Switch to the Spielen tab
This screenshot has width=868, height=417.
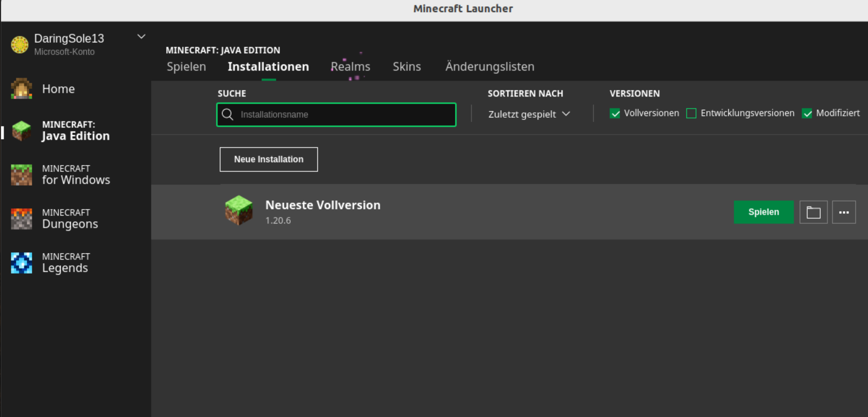186,66
